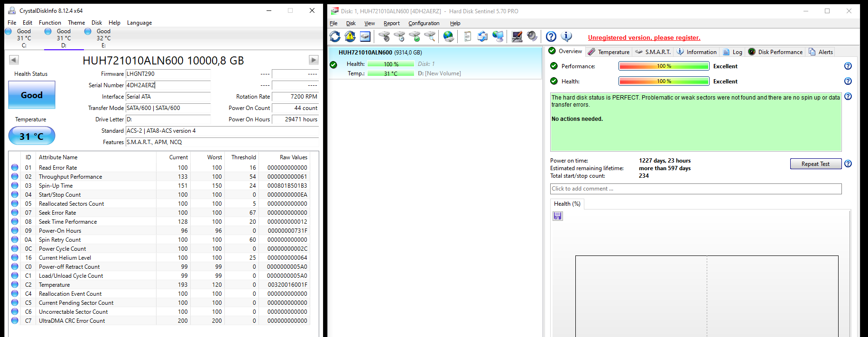Viewport: 868px width, 337px height.
Task: Click status orb for Current Helium Level
Action: pyautogui.click(x=15, y=257)
